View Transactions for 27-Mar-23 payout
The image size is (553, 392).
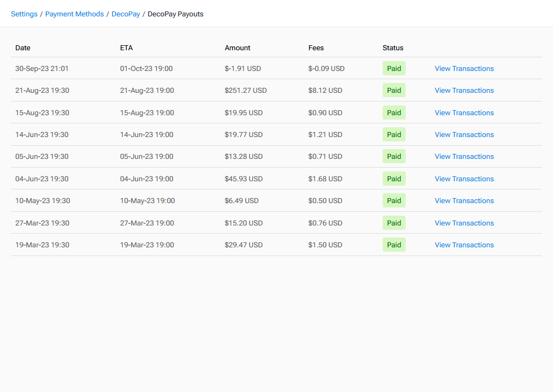[464, 223]
